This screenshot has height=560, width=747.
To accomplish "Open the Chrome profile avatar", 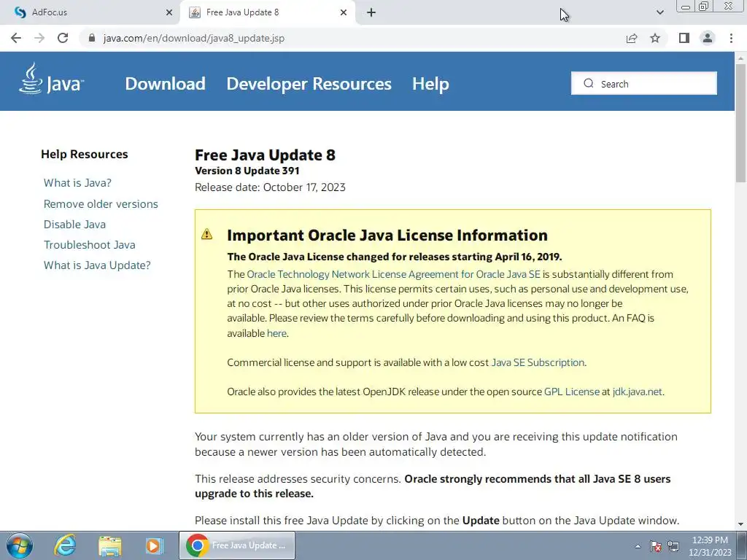I will pyautogui.click(x=708, y=38).
